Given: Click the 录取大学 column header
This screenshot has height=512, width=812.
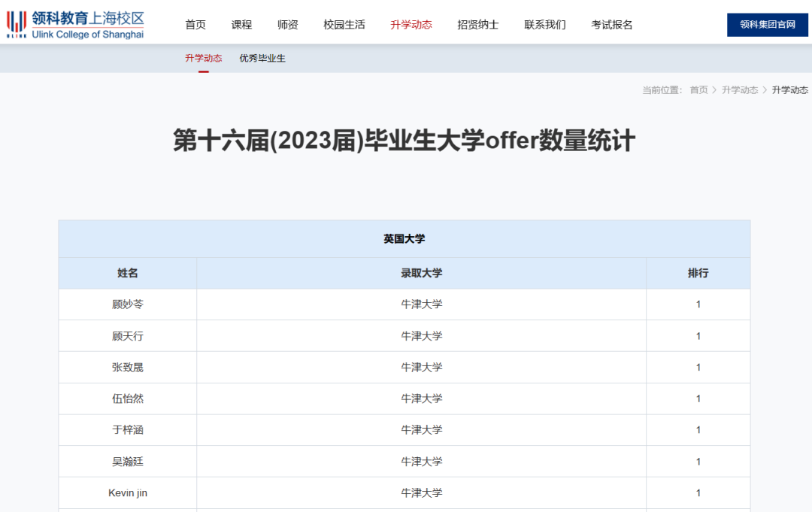Looking at the screenshot, I should [422, 274].
